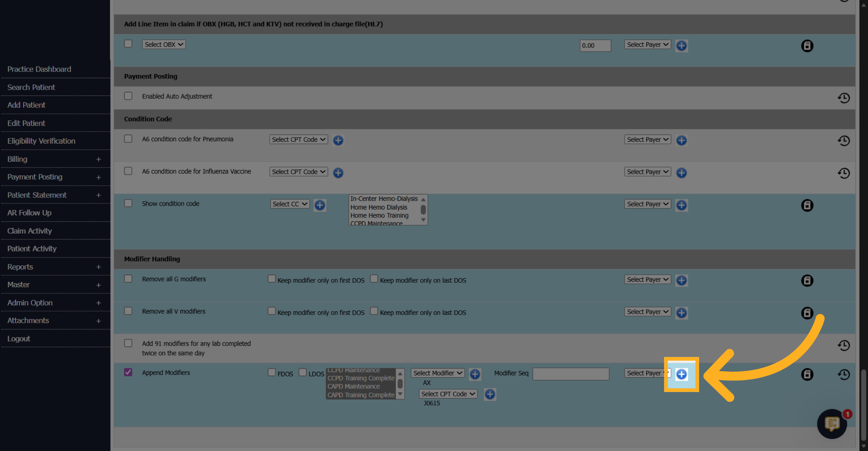Open the Select OBX dropdown
Viewport: 868px width, 451px height.
pos(164,44)
